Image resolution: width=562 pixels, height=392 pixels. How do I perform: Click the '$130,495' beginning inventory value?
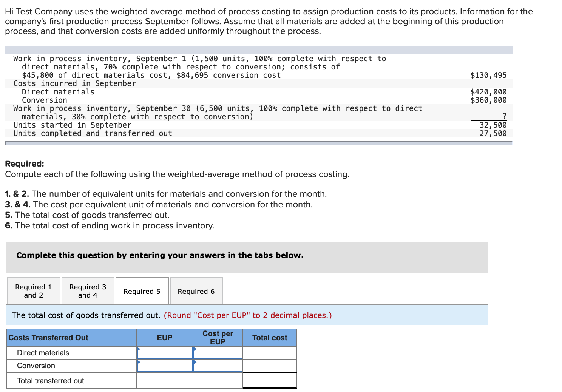[488, 75]
